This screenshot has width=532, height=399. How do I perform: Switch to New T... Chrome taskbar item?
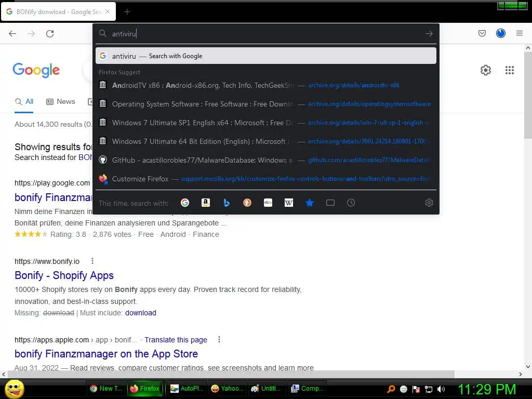(106, 389)
